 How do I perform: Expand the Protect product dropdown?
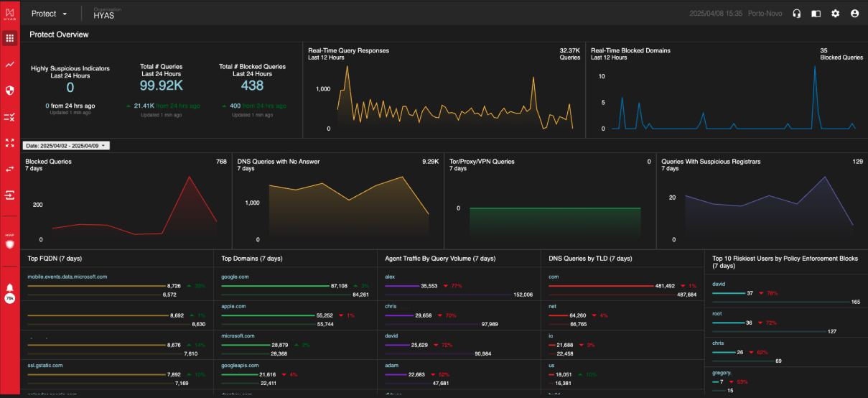pos(50,14)
